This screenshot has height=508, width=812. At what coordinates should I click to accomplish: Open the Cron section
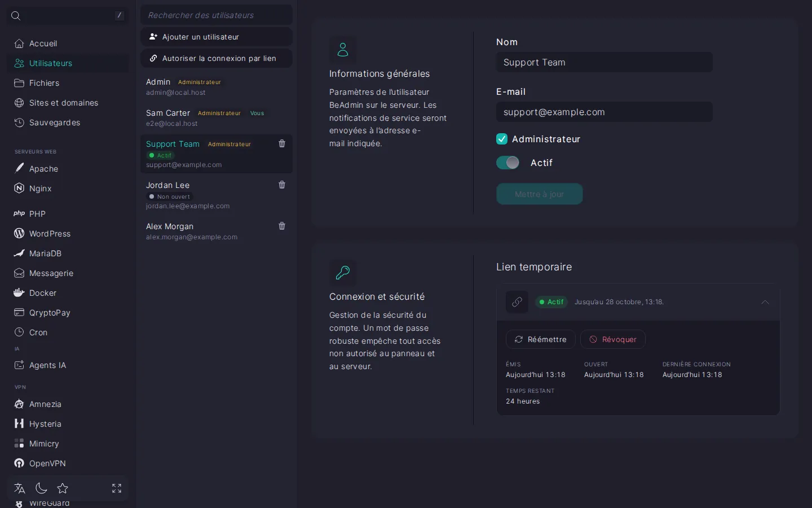pos(68,332)
